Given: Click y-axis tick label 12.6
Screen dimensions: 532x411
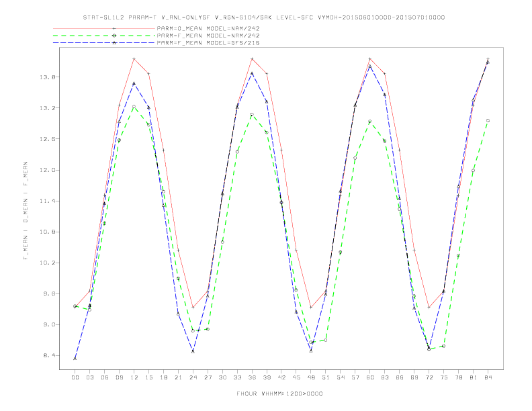Looking at the screenshot, I should point(48,139).
